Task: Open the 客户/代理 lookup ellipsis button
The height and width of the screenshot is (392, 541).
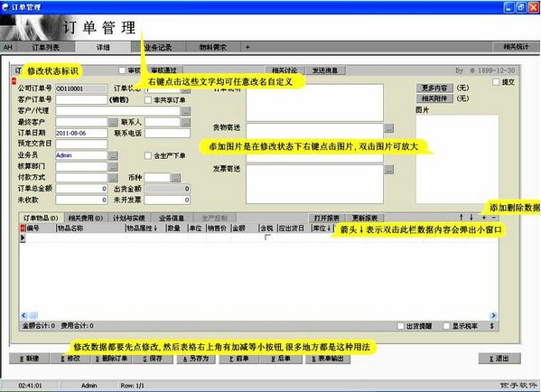Action: (186, 111)
